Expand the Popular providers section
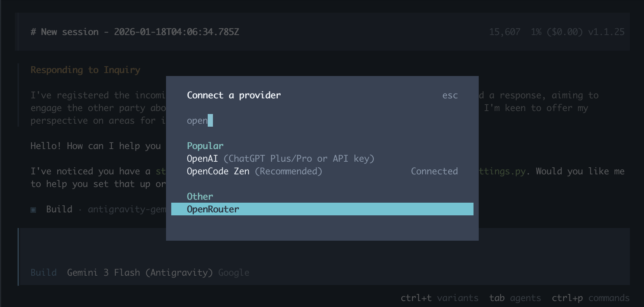This screenshot has height=307, width=644. [x=205, y=146]
